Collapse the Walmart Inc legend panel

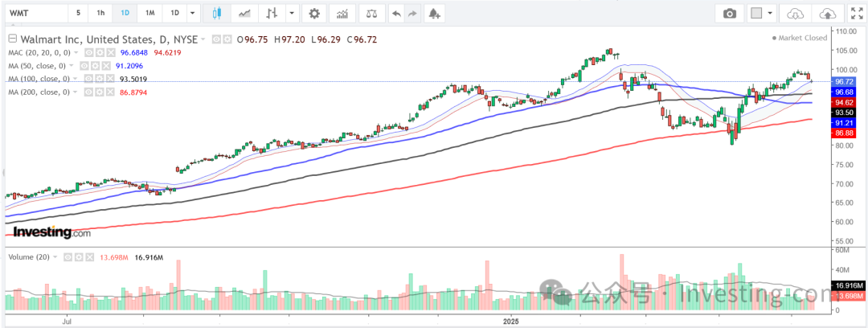tap(11, 39)
